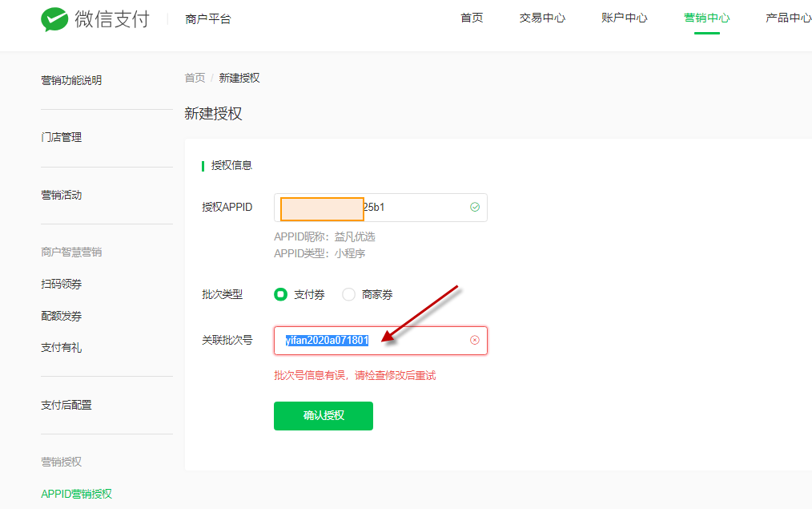Click the 商户智慧营销 sidebar group label
812x509 pixels.
[71, 252]
